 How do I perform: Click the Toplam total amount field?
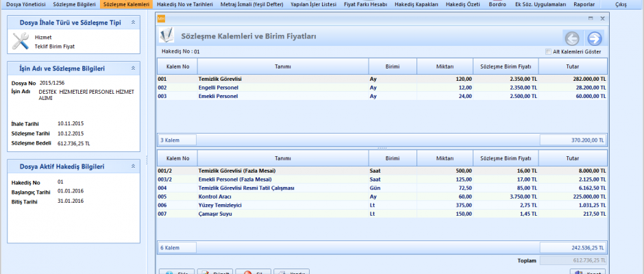pyautogui.click(x=573, y=260)
